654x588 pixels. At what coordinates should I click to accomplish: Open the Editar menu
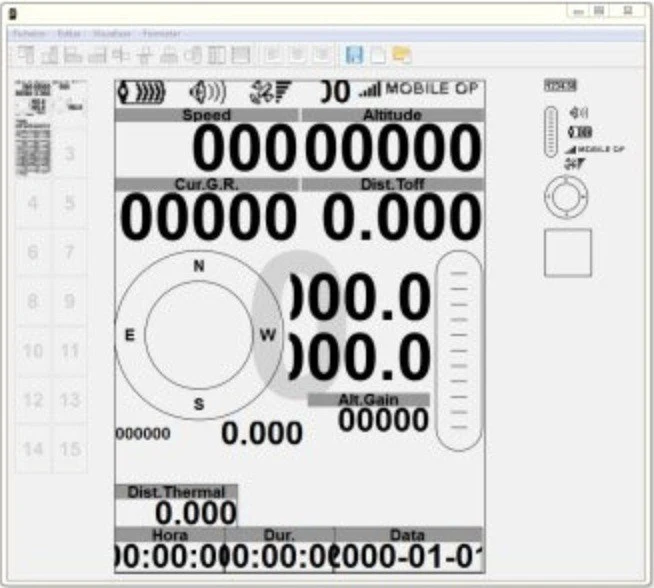pyautogui.click(x=69, y=33)
